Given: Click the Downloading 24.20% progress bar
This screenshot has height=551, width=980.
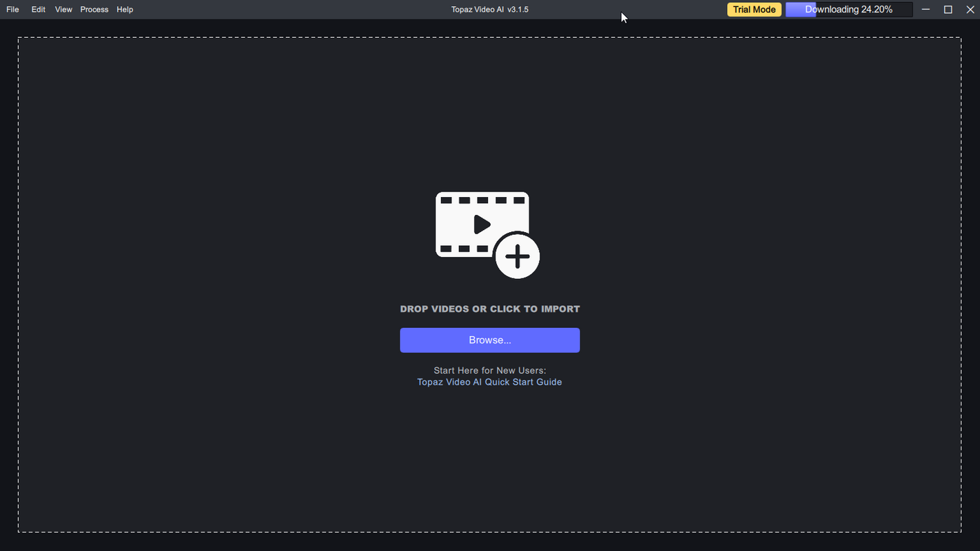Looking at the screenshot, I should [x=849, y=9].
